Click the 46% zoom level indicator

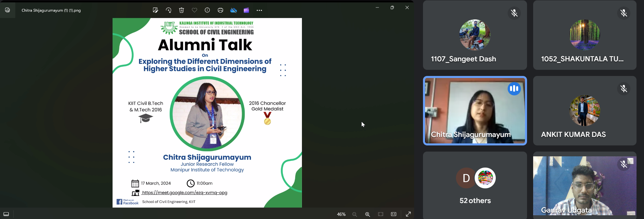pos(341,214)
